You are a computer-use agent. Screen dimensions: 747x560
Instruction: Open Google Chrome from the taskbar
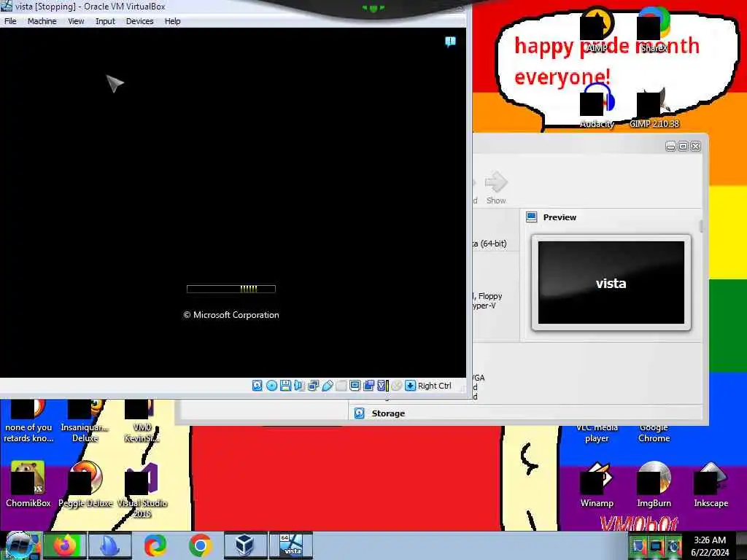point(200,545)
